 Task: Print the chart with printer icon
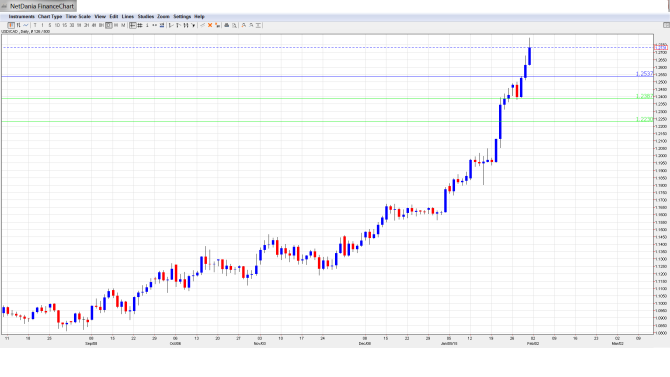[x=227, y=25]
